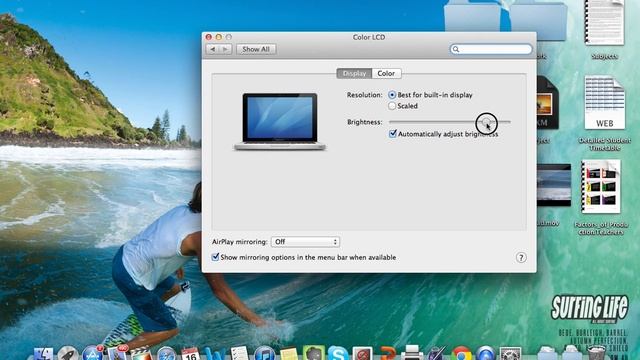Click the Show All button
This screenshot has height=360, width=640.
(256, 49)
